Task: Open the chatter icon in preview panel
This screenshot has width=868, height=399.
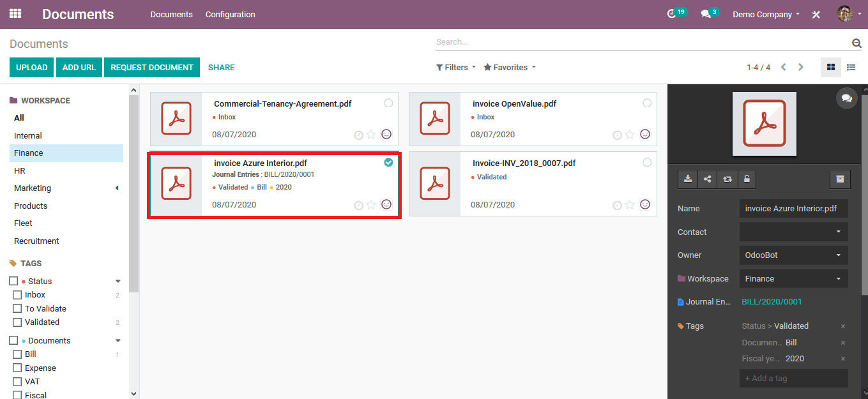Action: point(846,98)
